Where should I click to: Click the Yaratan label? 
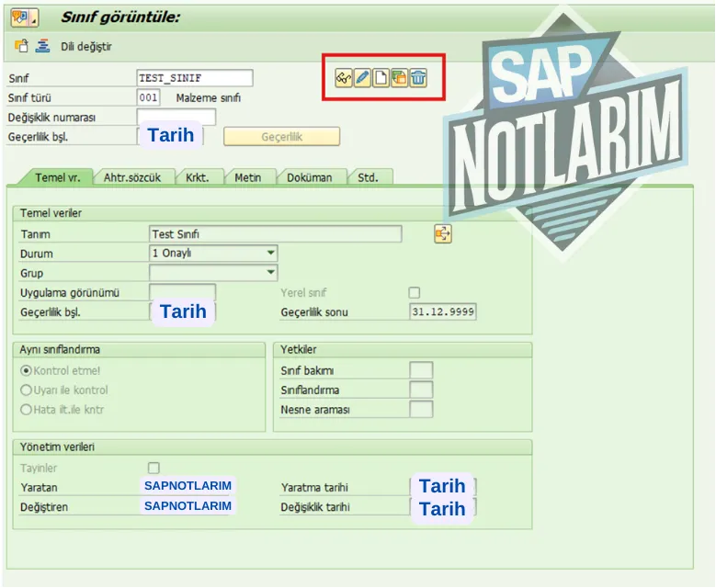tap(39, 488)
